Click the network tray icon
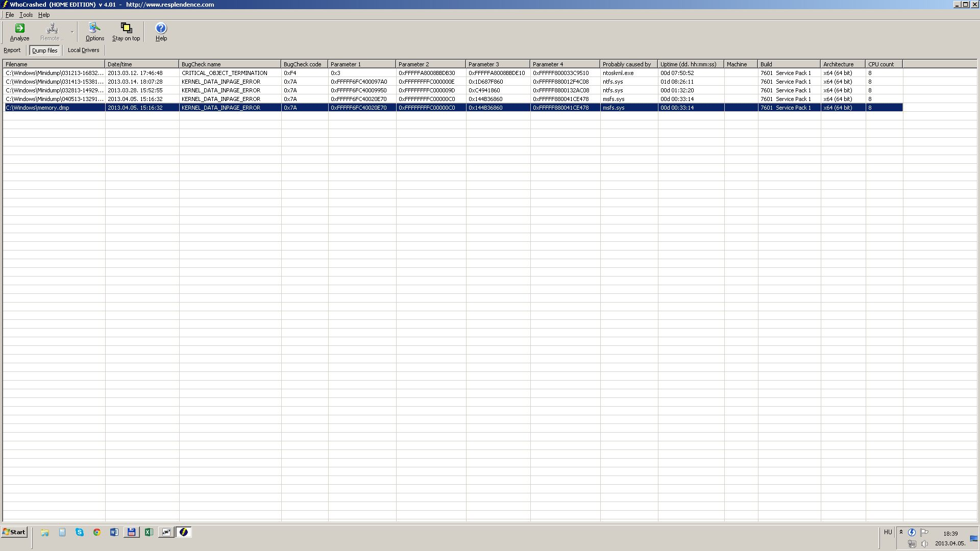 pyautogui.click(x=912, y=544)
